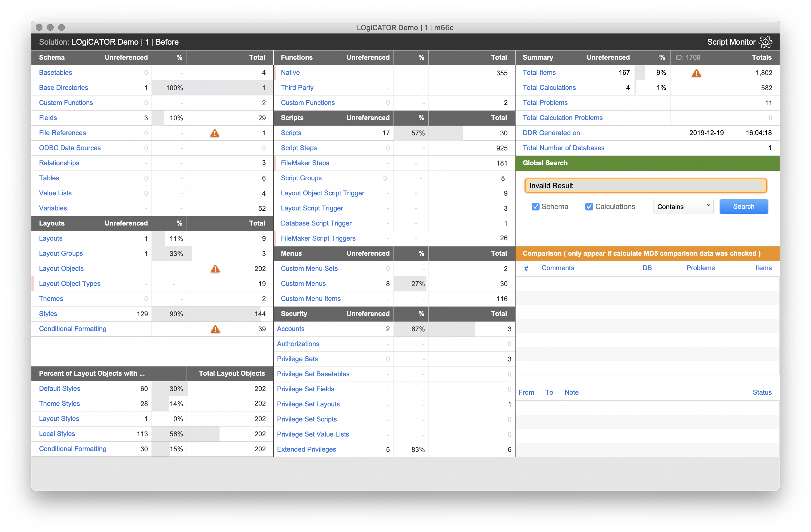
Task: Open the Accounts security link
Action: (291, 329)
